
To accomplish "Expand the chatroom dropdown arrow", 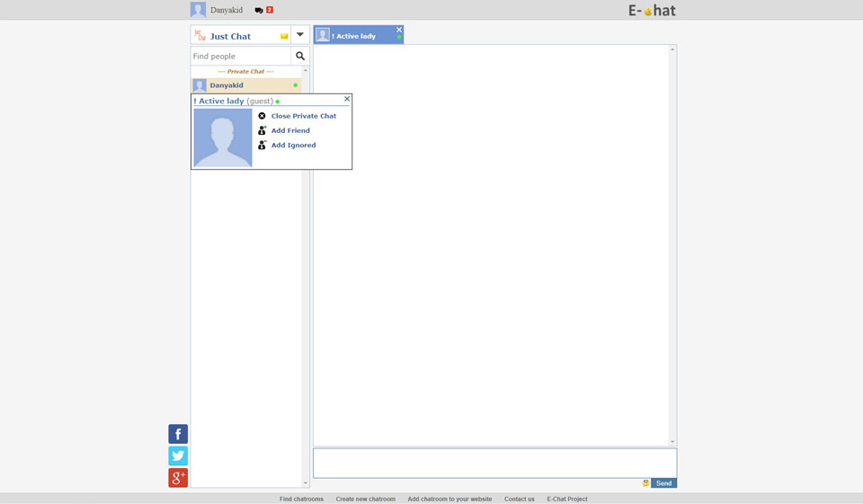I will tap(300, 35).
